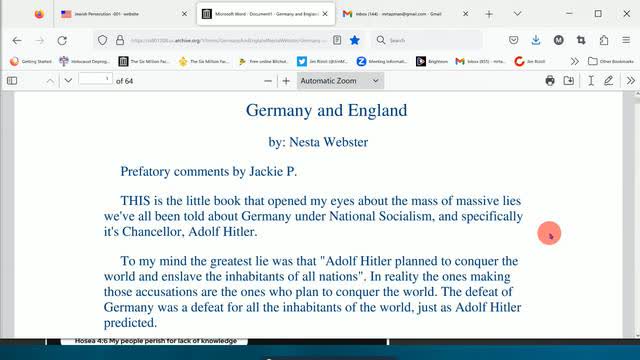The height and width of the screenshot is (360, 640).
Task: Open the Holocaust Deprogramming bookmark
Action: click(x=85, y=61)
